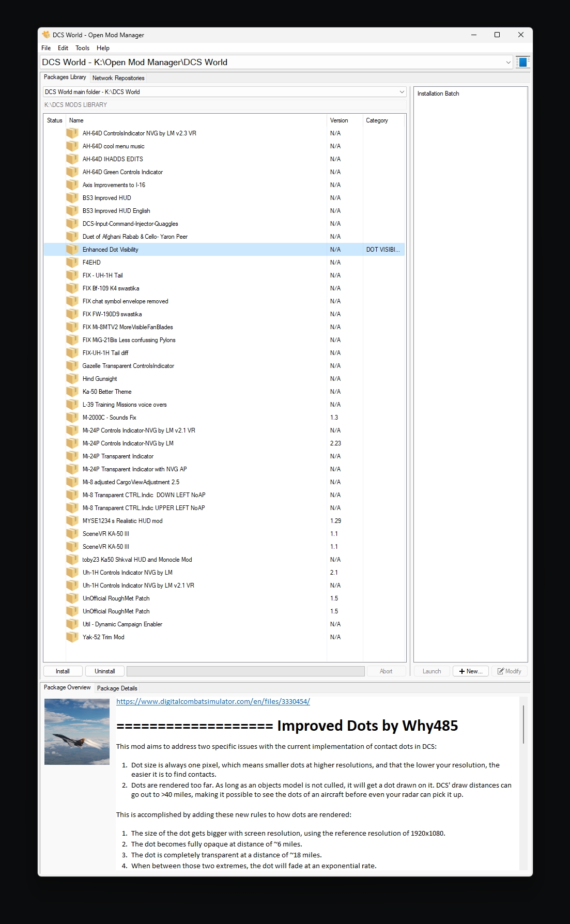Click the package icon of Ka-50 Better Theme
This screenshot has height=924, width=570.
72,391
